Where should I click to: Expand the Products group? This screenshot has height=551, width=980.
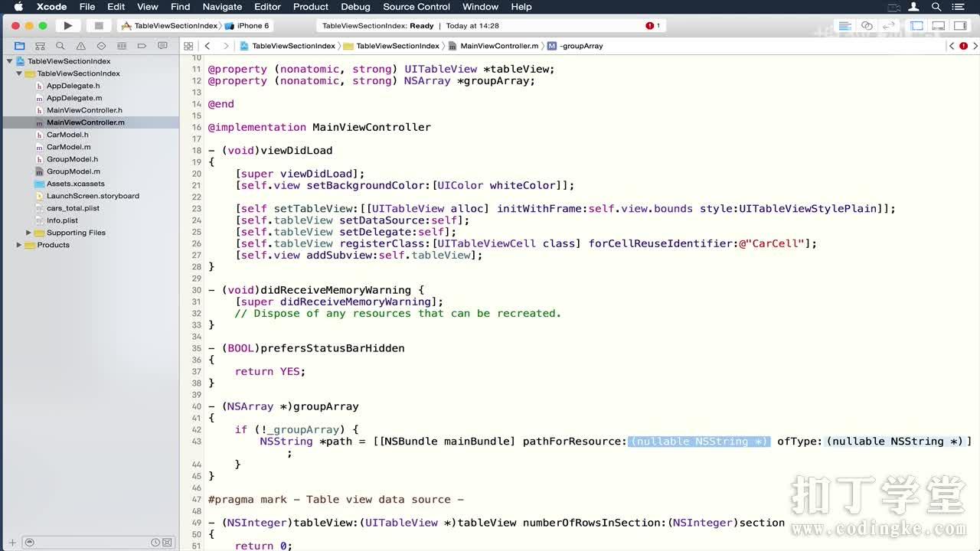[18, 245]
